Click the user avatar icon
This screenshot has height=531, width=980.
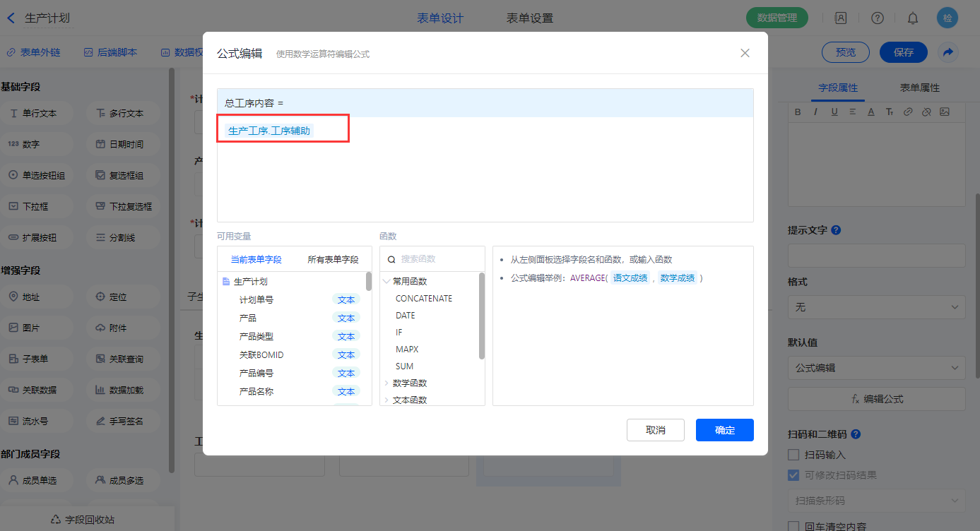[947, 18]
